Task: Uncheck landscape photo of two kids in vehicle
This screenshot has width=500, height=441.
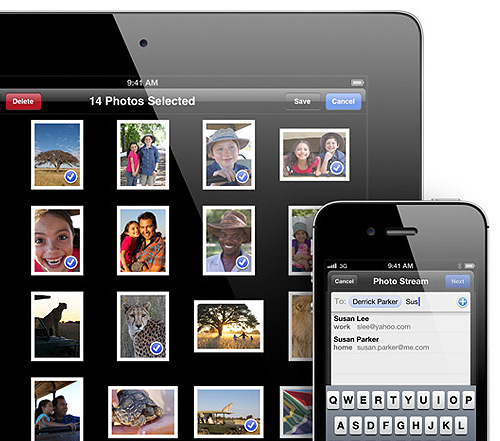Action: click(314, 155)
